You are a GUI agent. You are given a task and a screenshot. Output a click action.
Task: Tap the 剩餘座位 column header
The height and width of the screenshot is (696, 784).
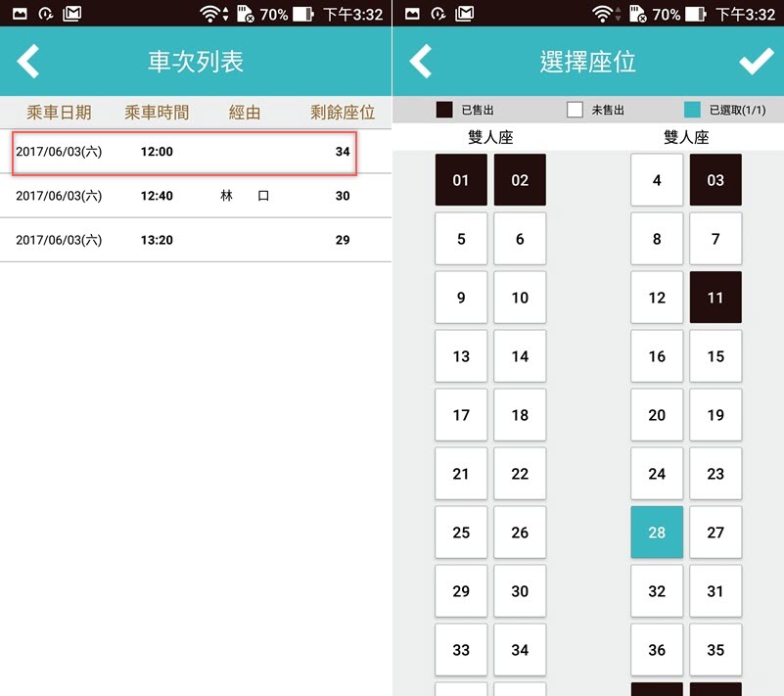point(343,113)
